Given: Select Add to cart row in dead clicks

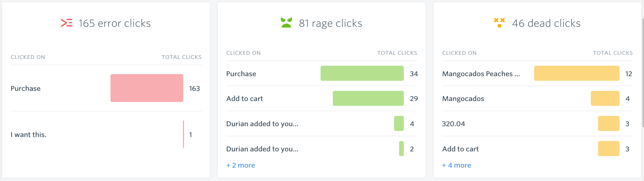Looking at the screenshot, I should [x=537, y=149].
